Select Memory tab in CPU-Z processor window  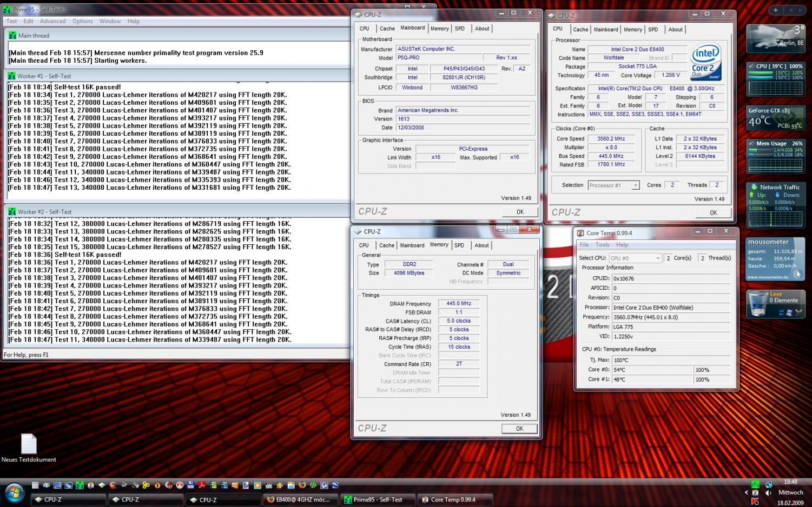[x=633, y=30]
